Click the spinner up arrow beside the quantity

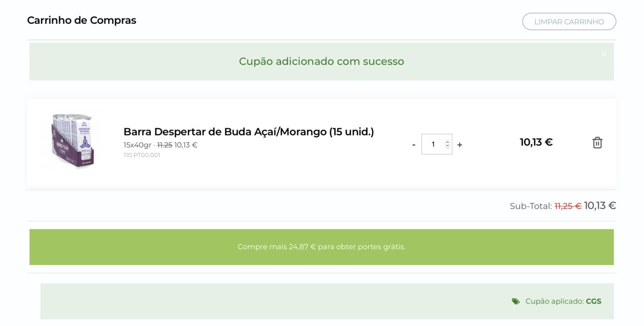point(447,142)
